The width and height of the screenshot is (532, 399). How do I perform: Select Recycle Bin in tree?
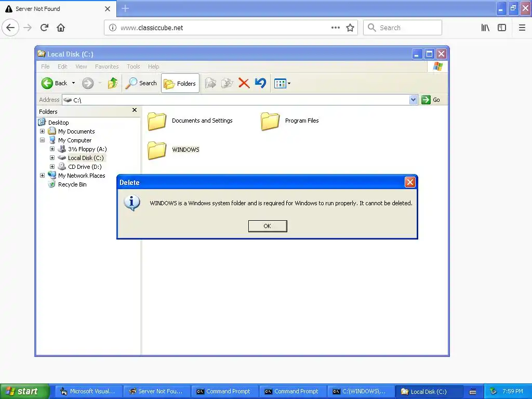(x=72, y=184)
